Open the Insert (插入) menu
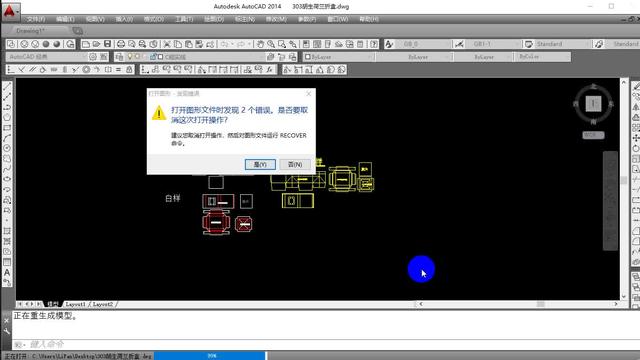 (x=124, y=19)
